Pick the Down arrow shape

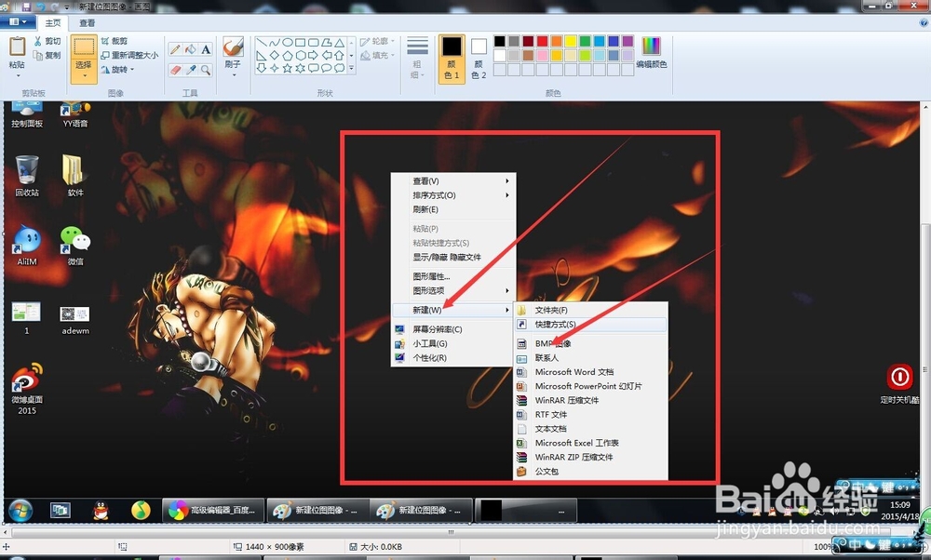262,68
